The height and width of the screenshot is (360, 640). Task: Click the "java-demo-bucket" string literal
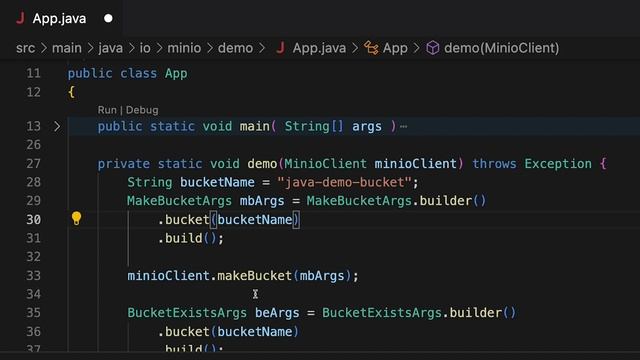[344, 182]
